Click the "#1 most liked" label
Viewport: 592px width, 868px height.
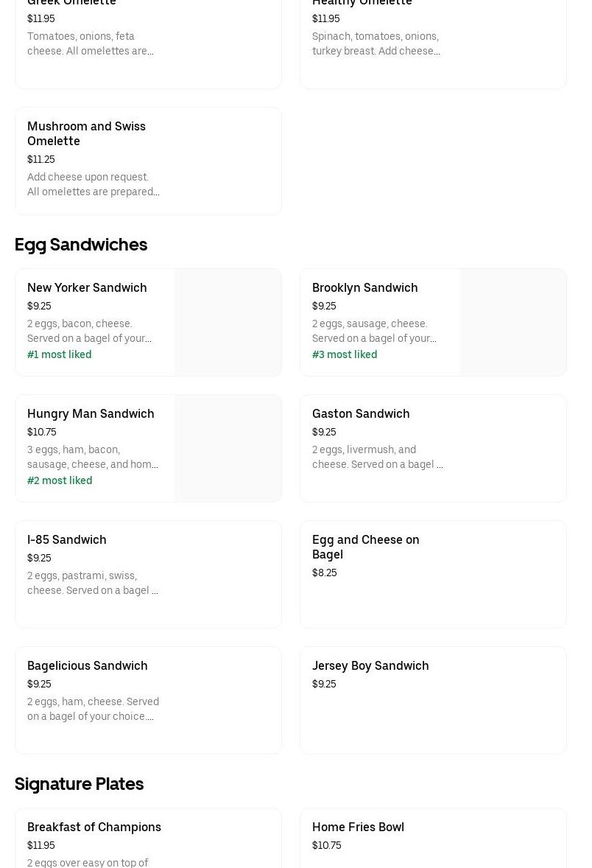click(60, 354)
